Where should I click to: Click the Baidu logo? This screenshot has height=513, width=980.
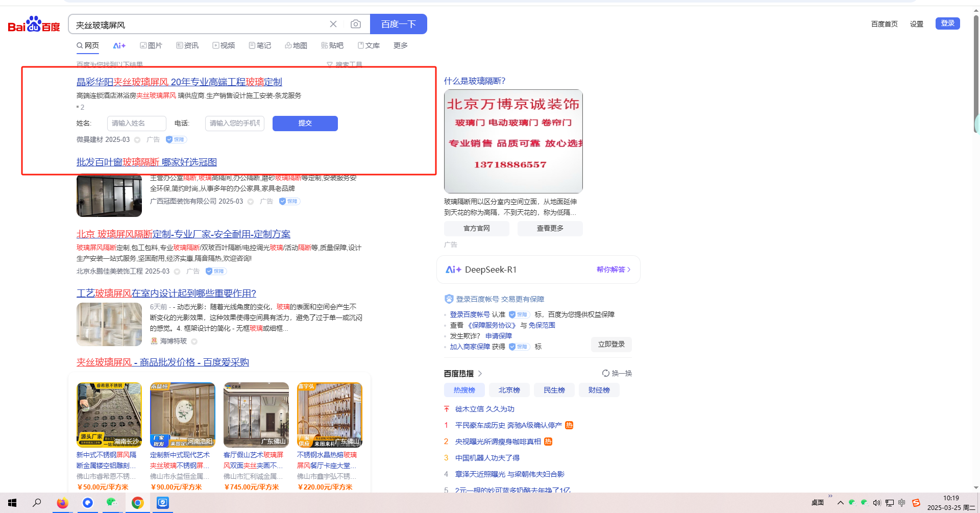coord(34,25)
